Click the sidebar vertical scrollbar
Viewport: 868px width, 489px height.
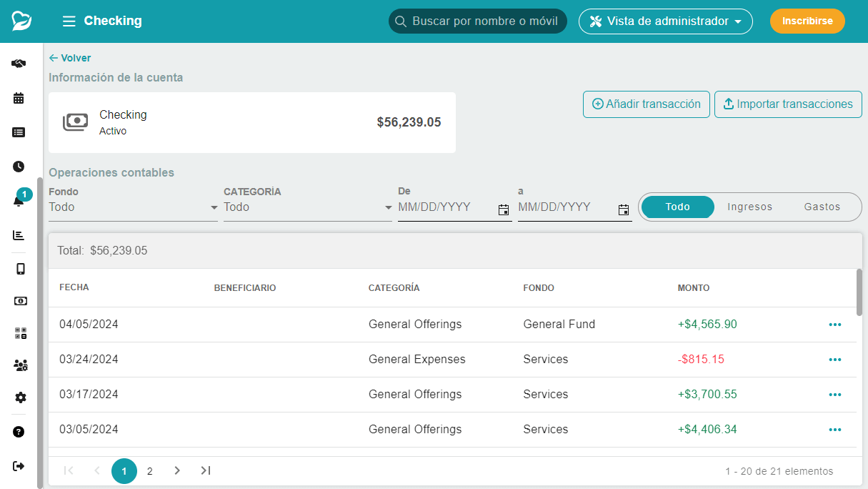pyautogui.click(x=40, y=332)
